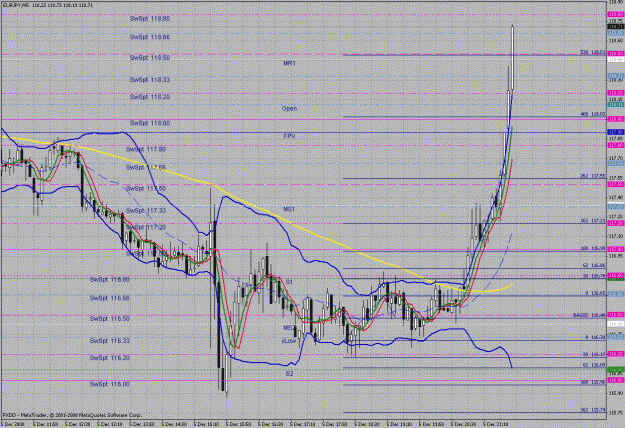The image size is (625, 428).
Task: Click the yLow label
Action: [289, 341]
